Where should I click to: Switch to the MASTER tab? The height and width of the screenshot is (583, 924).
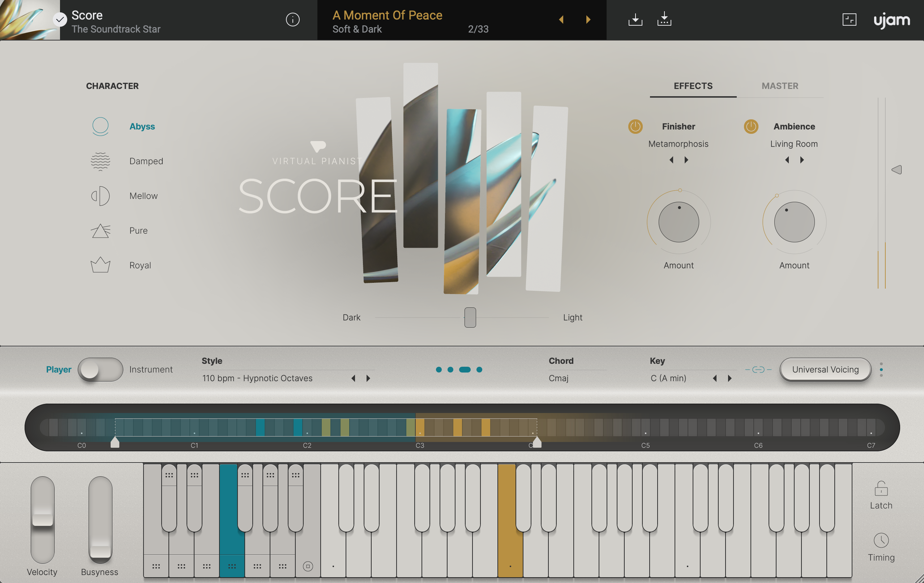(780, 86)
